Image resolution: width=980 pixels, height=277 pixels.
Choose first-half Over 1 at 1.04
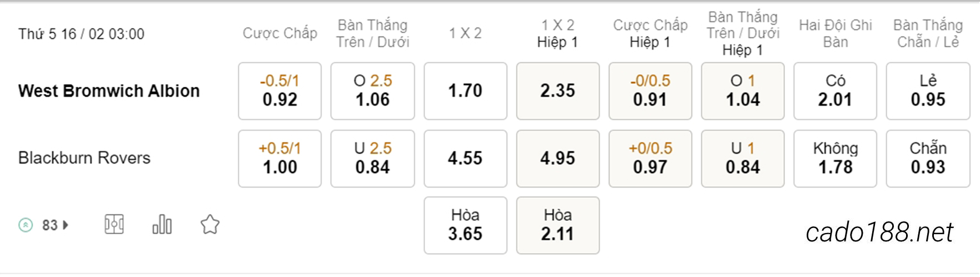coord(743,91)
